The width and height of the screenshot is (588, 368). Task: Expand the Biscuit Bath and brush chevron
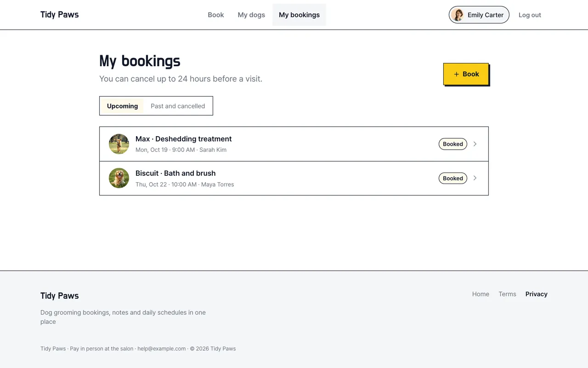(475, 178)
